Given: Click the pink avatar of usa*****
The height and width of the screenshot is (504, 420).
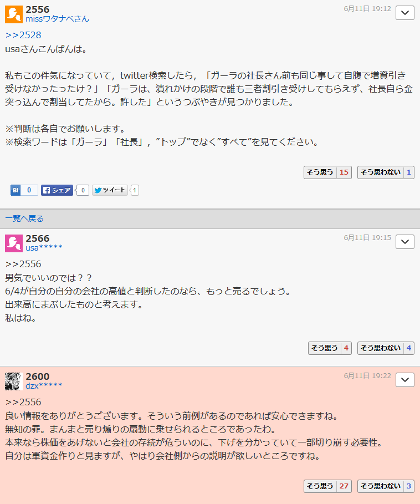Looking at the screenshot, I should (14, 243).
